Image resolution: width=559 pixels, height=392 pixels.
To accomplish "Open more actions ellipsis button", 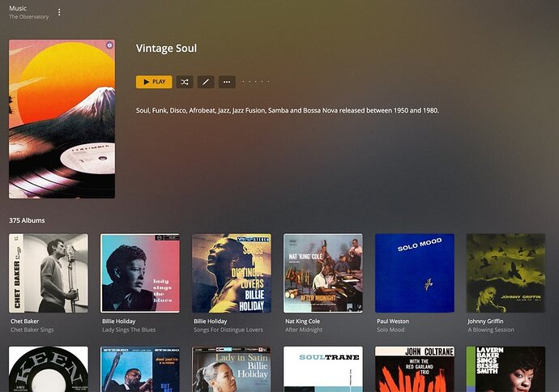I will tap(227, 82).
